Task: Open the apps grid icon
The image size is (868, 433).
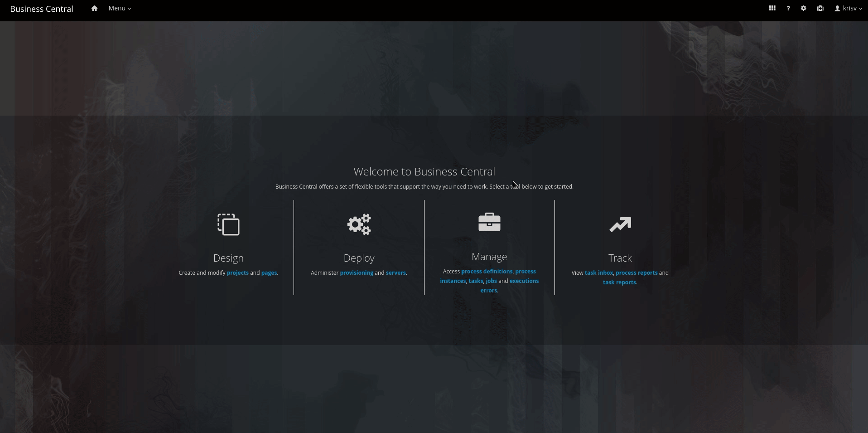Action: (x=772, y=9)
